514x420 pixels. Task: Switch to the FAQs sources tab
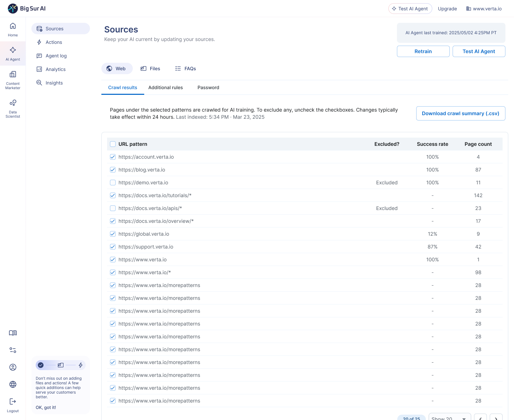pyautogui.click(x=186, y=68)
